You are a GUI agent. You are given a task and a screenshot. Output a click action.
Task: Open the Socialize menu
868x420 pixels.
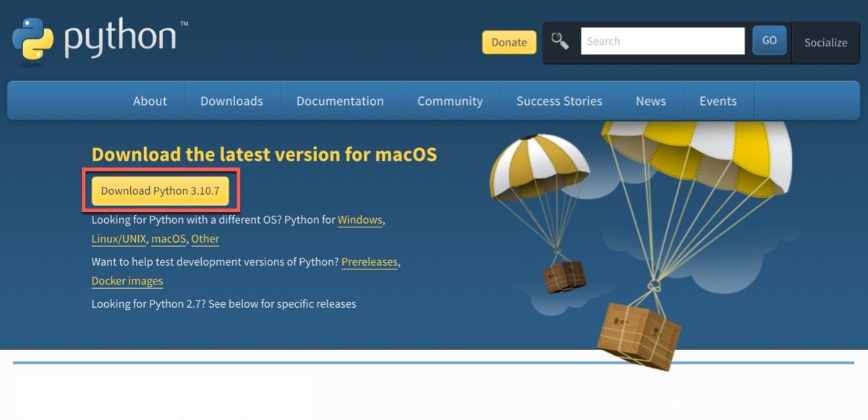(825, 43)
